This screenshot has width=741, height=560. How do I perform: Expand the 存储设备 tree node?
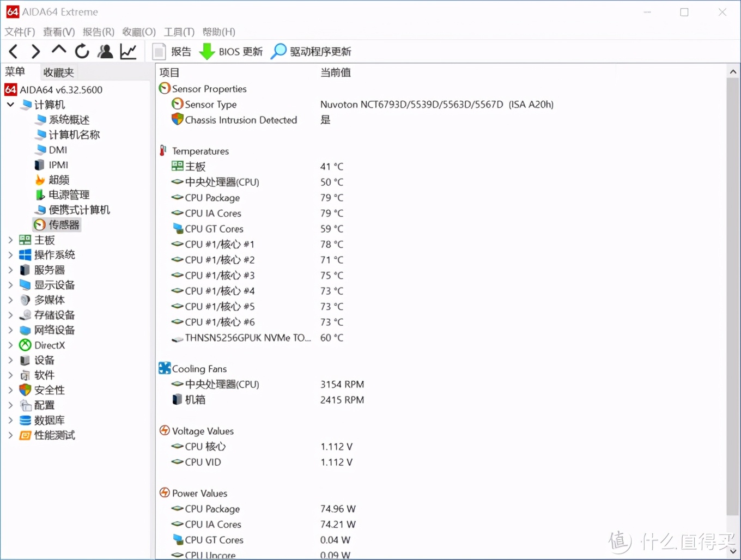tap(10, 315)
